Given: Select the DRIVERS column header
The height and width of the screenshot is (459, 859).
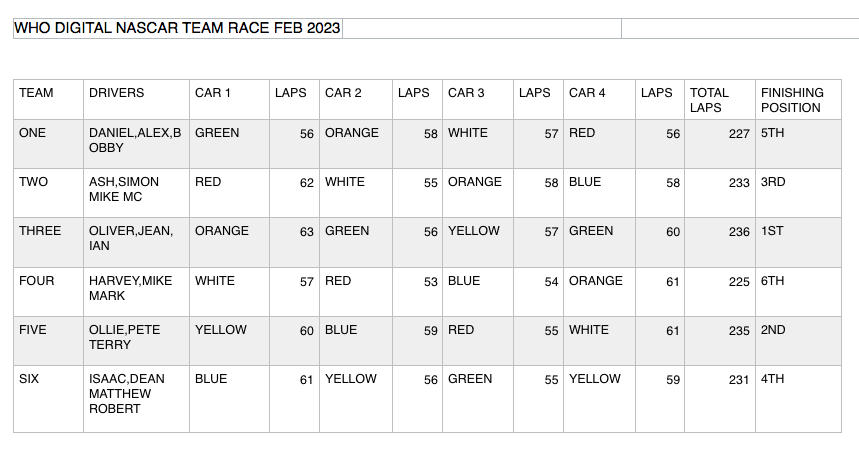Looking at the screenshot, I should (136, 100).
